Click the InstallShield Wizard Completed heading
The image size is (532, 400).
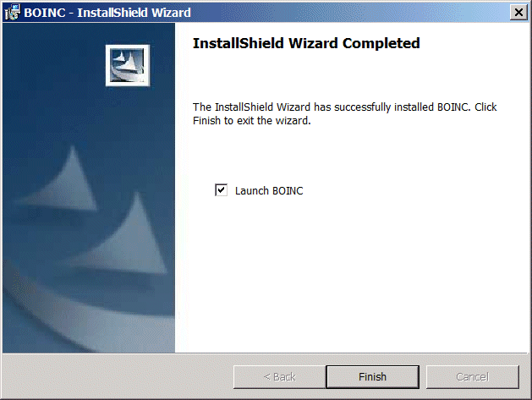pos(306,43)
